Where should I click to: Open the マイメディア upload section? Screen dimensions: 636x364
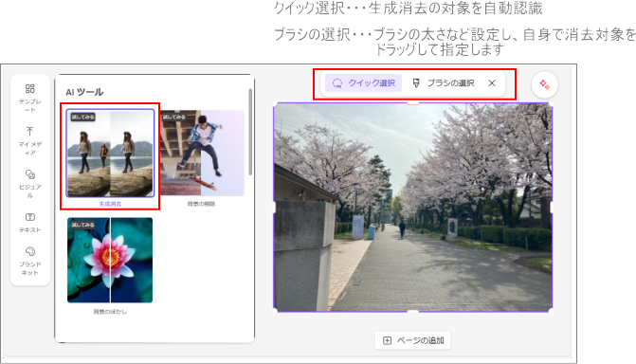[x=30, y=141]
